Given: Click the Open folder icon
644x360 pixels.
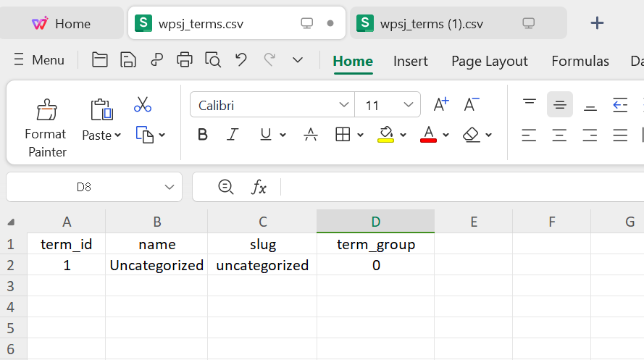Looking at the screenshot, I should (x=100, y=60).
